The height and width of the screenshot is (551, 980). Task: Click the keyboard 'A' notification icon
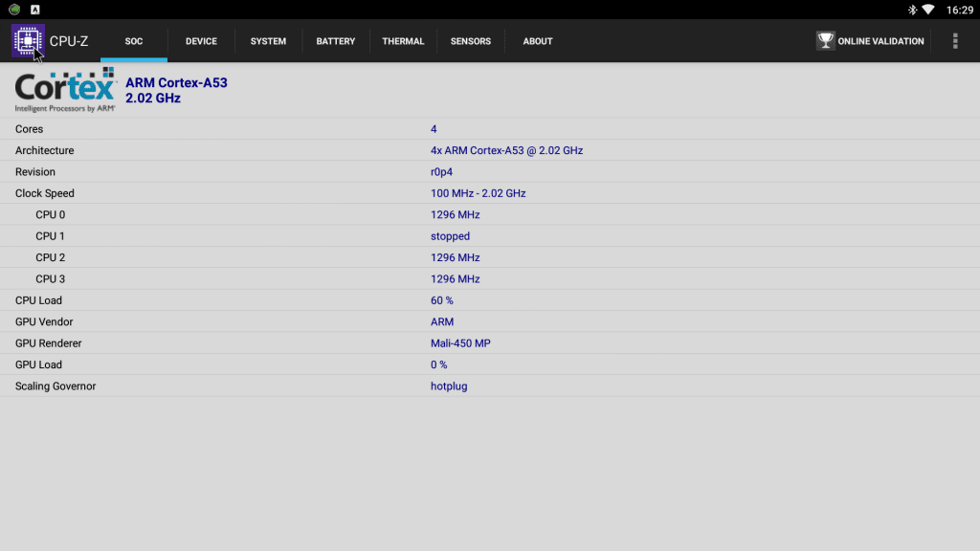[x=34, y=10]
